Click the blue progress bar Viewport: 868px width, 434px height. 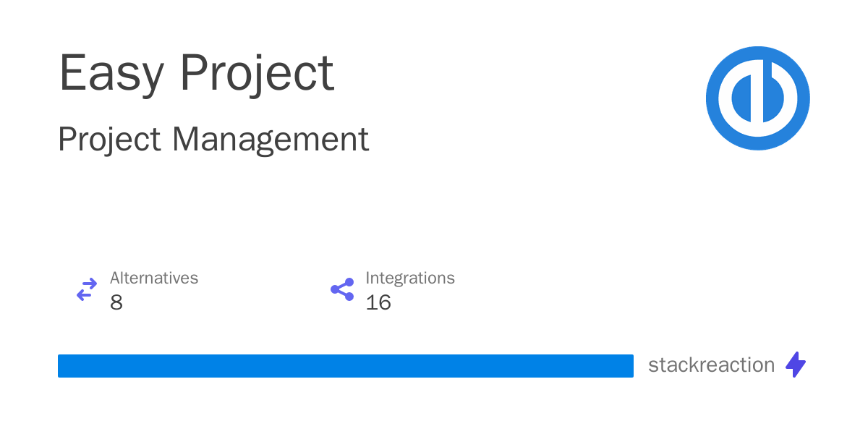[346, 366]
